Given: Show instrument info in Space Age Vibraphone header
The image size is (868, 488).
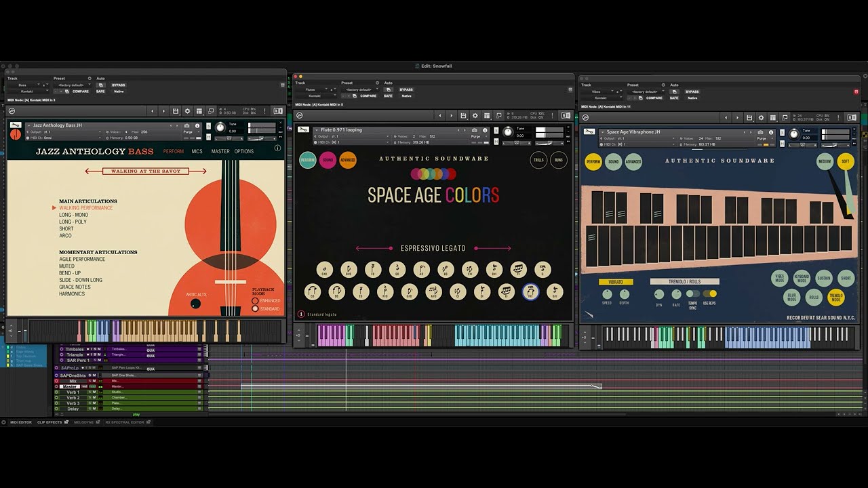Looking at the screenshot, I should coord(770,132).
